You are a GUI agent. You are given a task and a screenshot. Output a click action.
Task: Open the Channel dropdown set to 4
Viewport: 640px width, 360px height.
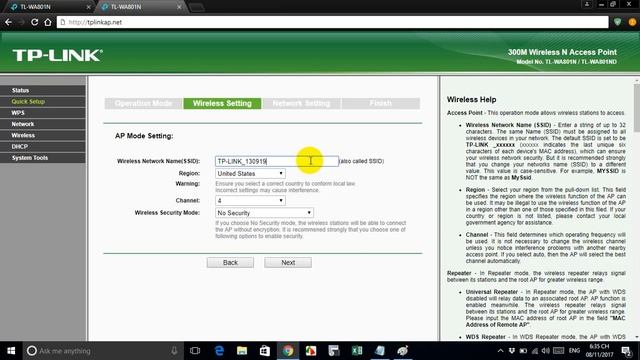click(x=250, y=200)
